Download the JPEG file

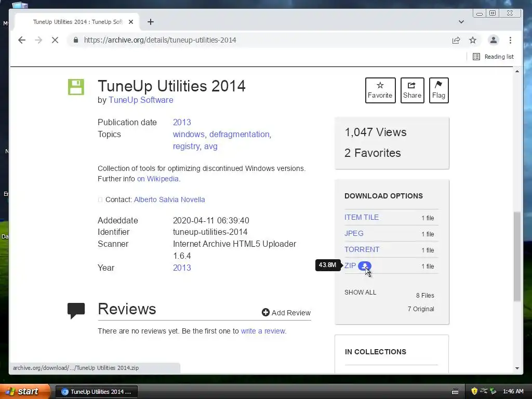point(354,233)
